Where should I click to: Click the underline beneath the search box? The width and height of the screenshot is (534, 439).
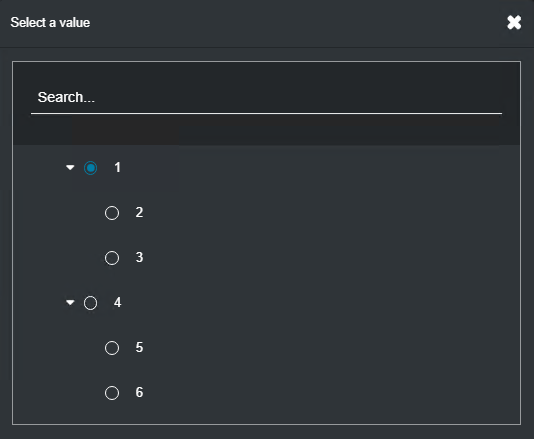(266, 113)
